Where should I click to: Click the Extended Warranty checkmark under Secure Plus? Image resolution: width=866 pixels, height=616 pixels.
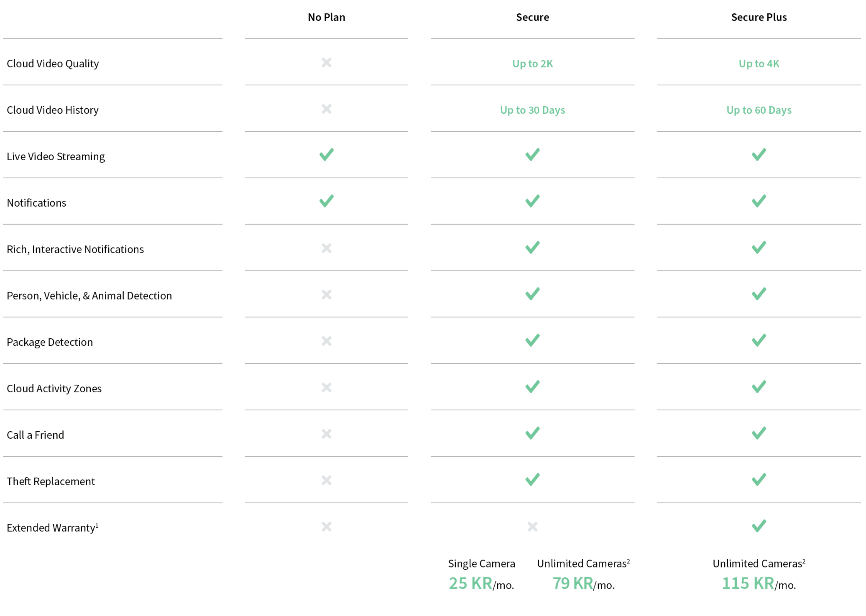tap(759, 526)
